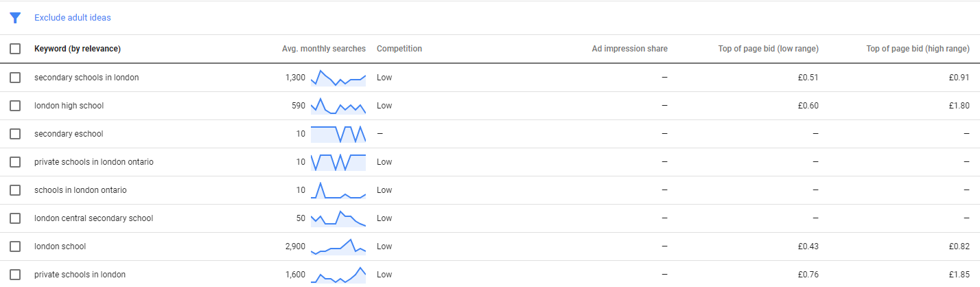Click the london school trend sparkline
980x287 pixels.
tap(338, 246)
